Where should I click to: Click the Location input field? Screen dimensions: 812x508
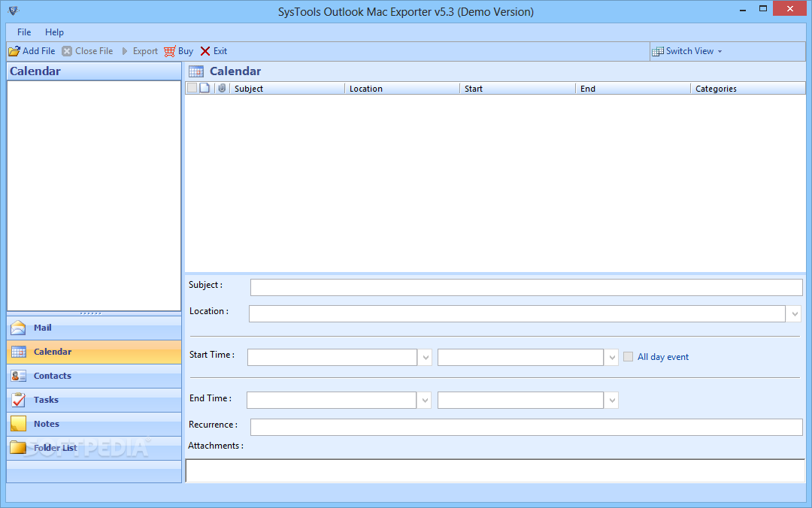click(517, 314)
